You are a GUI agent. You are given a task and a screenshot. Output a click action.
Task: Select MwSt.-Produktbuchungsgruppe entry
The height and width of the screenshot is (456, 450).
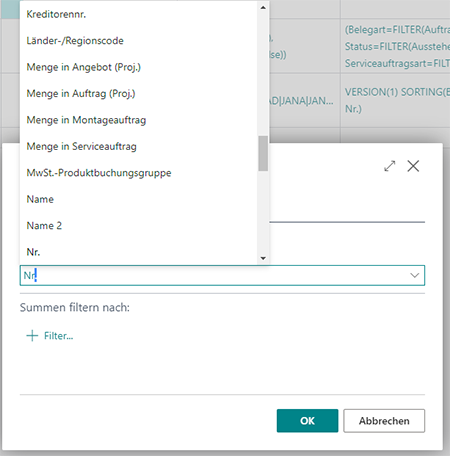139,173
